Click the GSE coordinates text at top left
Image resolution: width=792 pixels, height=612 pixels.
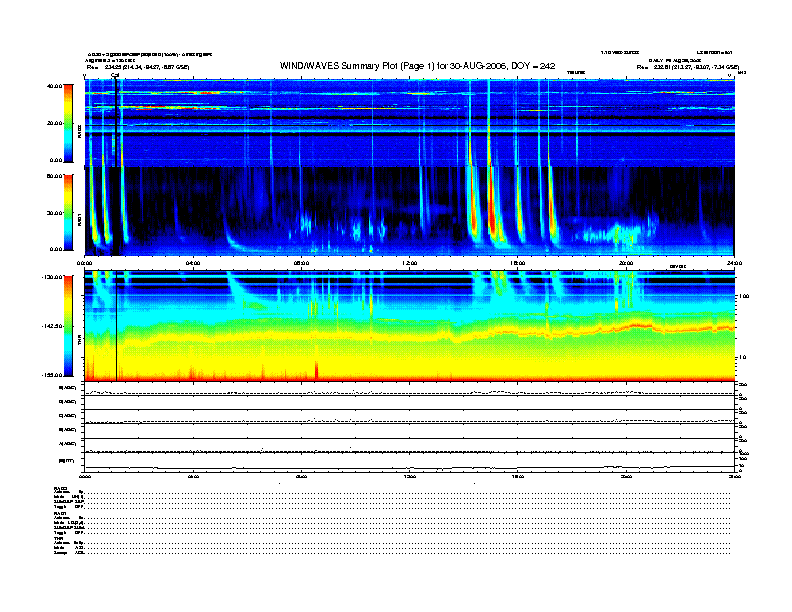[138, 67]
